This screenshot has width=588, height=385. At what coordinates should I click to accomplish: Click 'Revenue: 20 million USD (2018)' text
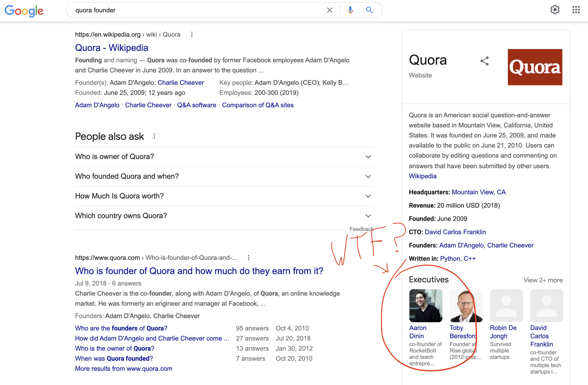454,206
